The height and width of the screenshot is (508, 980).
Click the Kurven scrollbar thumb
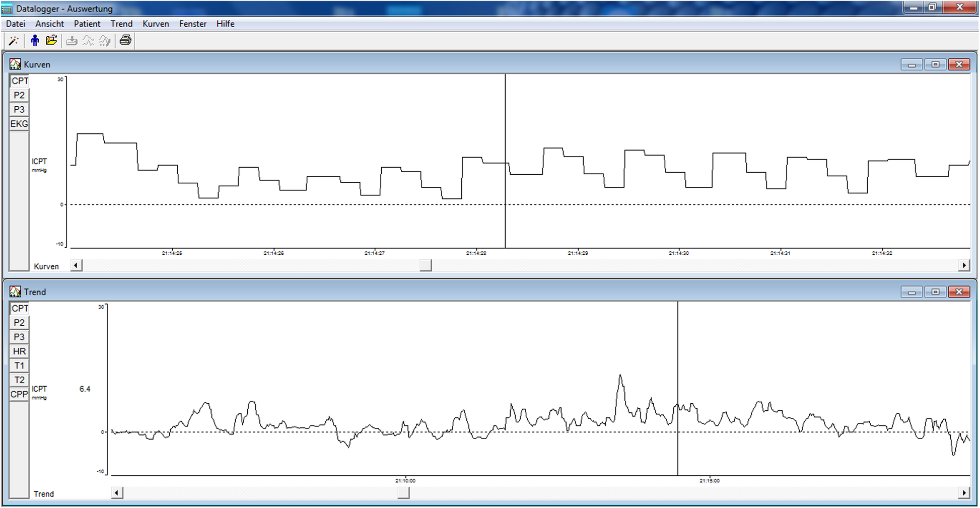coord(426,265)
